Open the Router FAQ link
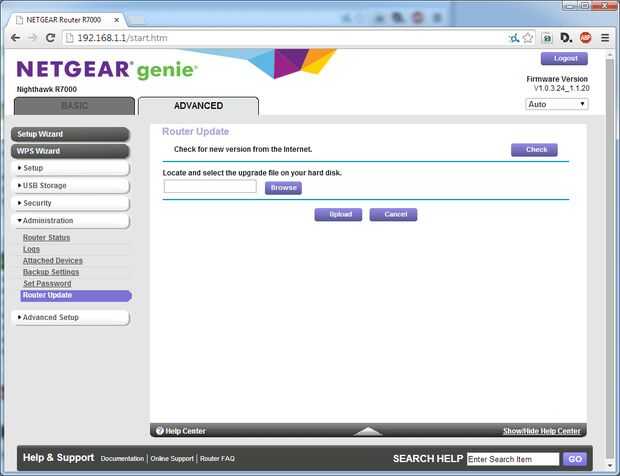 [x=217, y=459]
